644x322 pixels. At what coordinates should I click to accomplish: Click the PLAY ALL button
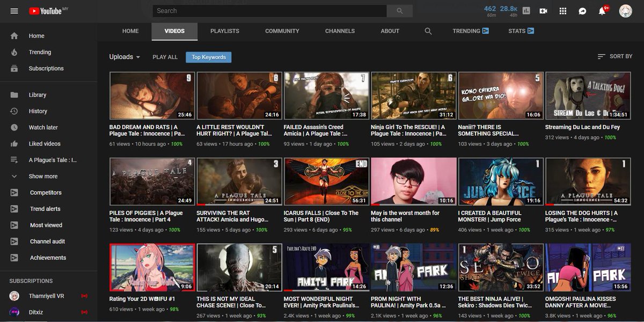click(165, 57)
